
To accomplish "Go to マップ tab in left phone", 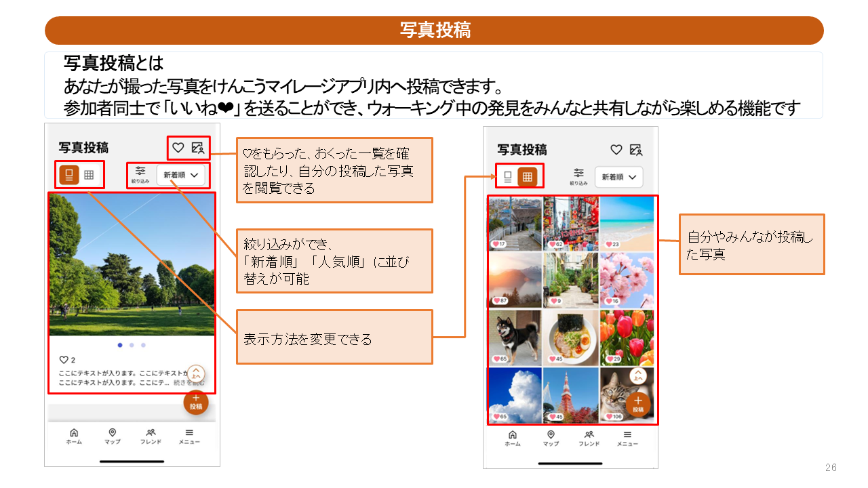I will [x=113, y=436].
